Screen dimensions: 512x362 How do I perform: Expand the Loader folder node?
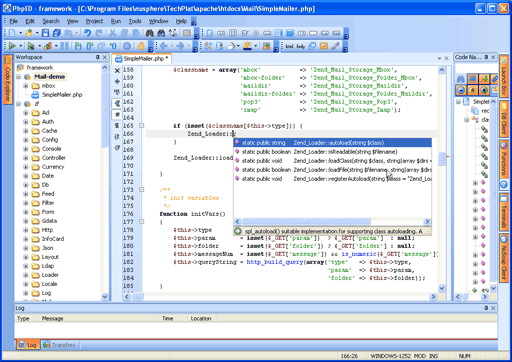(x=26, y=275)
